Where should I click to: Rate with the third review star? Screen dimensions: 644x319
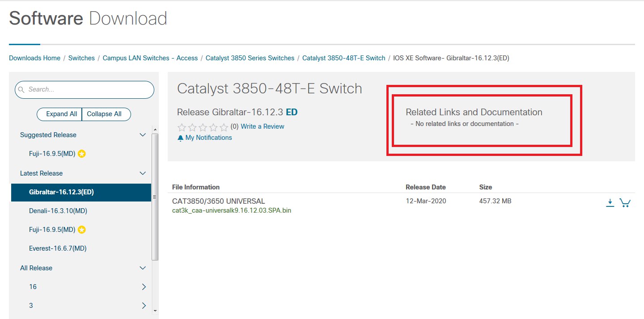(x=203, y=127)
